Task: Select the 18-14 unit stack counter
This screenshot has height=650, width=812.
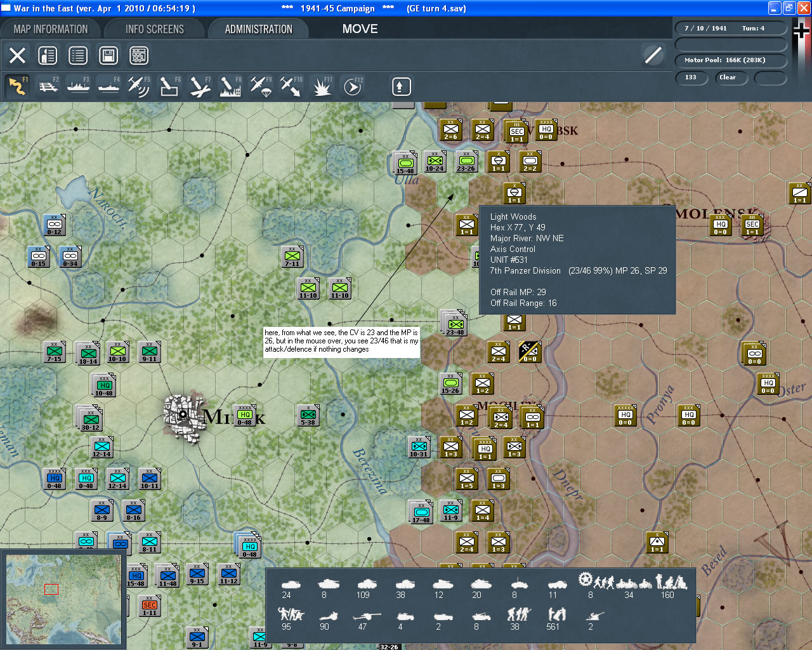Action: (x=88, y=354)
